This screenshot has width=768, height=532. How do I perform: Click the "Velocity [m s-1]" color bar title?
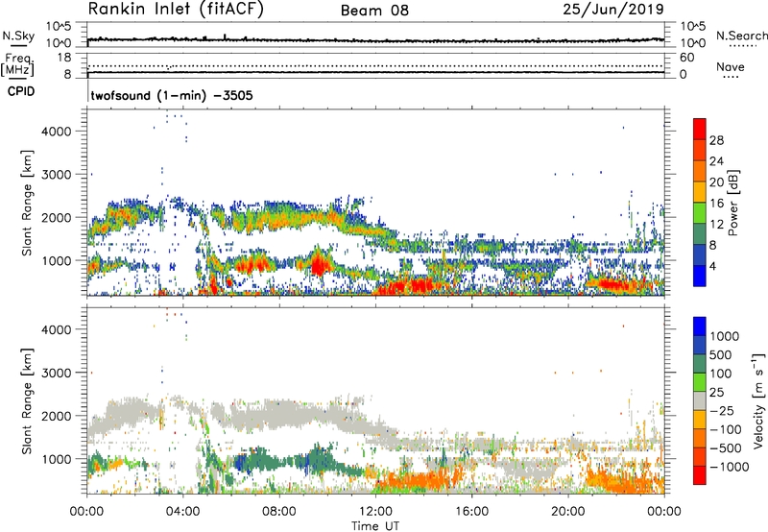click(x=758, y=401)
